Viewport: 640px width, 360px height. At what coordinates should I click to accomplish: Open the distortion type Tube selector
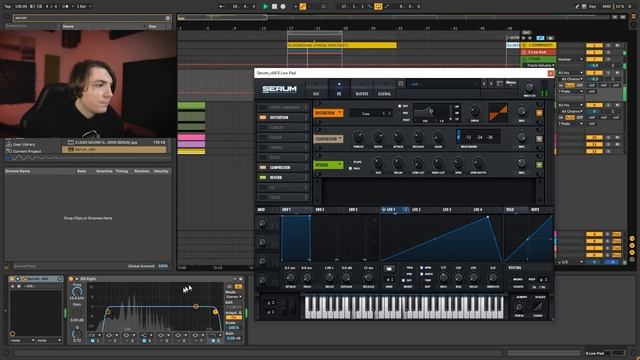click(x=371, y=113)
